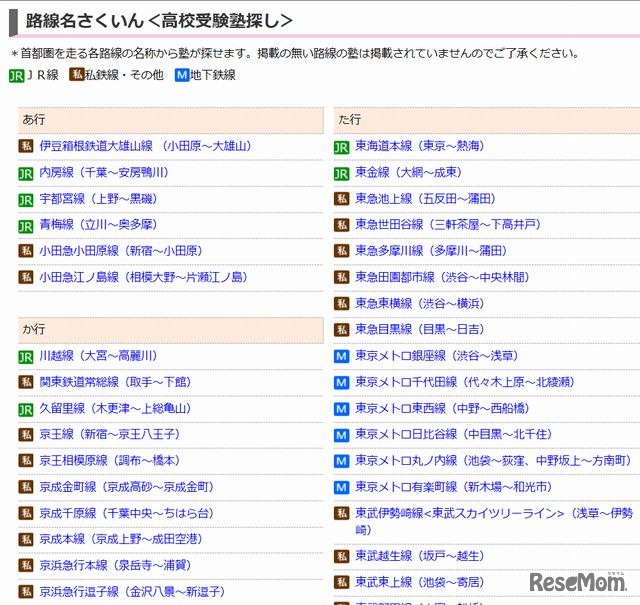Click M icon beside 東京メトロ銀座線
The height and width of the screenshot is (605, 640).
coord(342,356)
